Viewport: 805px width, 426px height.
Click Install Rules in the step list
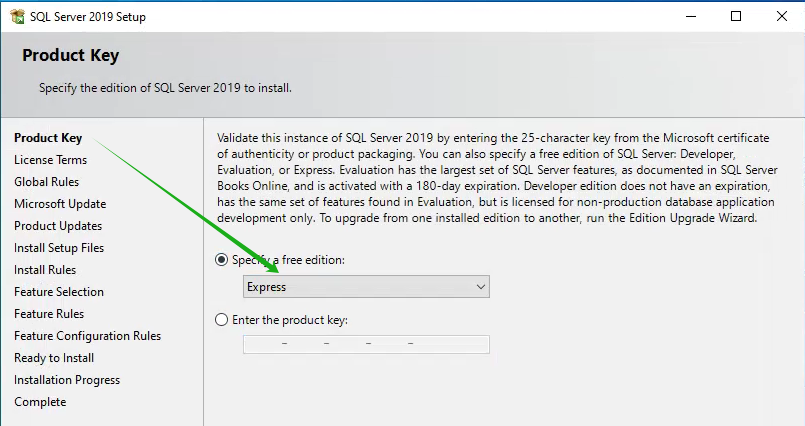tap(45, 270)
